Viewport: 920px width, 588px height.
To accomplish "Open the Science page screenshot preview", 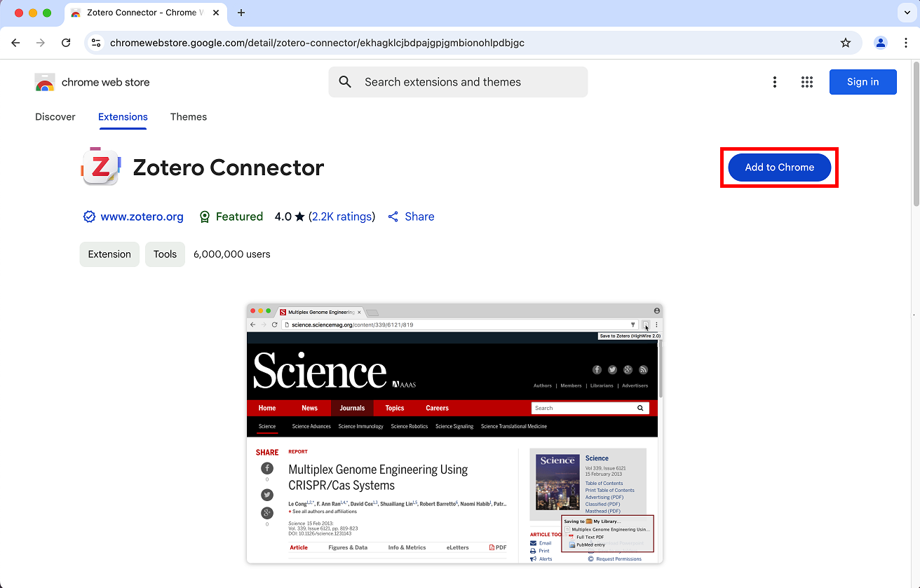I will [454, 433].
